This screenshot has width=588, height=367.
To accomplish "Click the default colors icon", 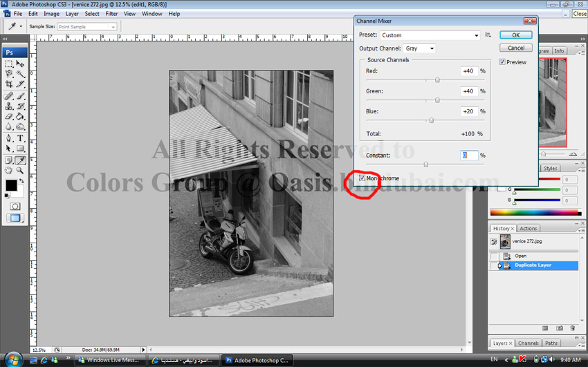I will coord(7,196).
